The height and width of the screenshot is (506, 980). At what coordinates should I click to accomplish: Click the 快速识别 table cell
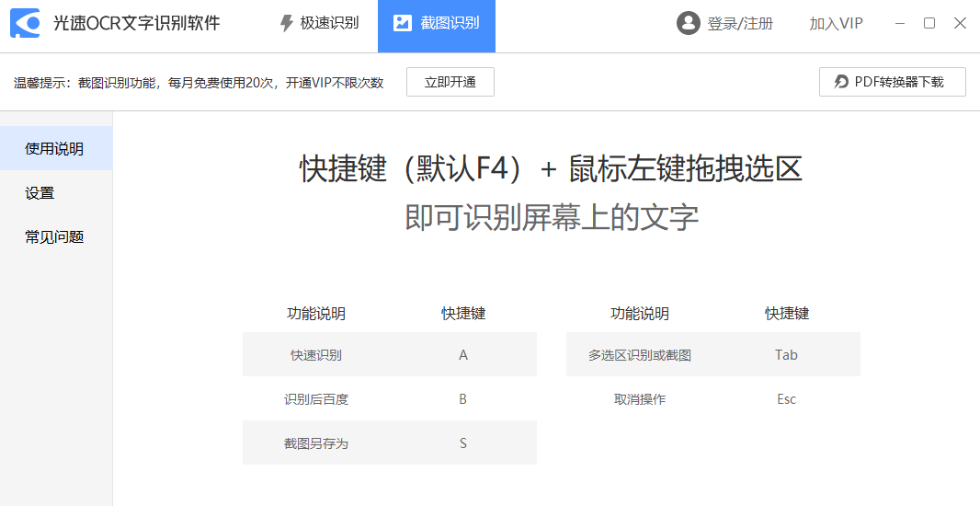tap(316, 354)
